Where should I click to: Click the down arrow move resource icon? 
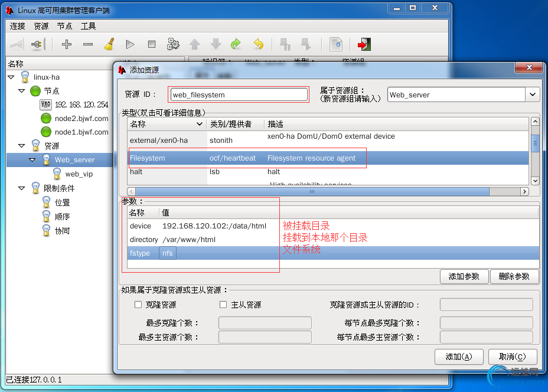[x=216, y=44]
